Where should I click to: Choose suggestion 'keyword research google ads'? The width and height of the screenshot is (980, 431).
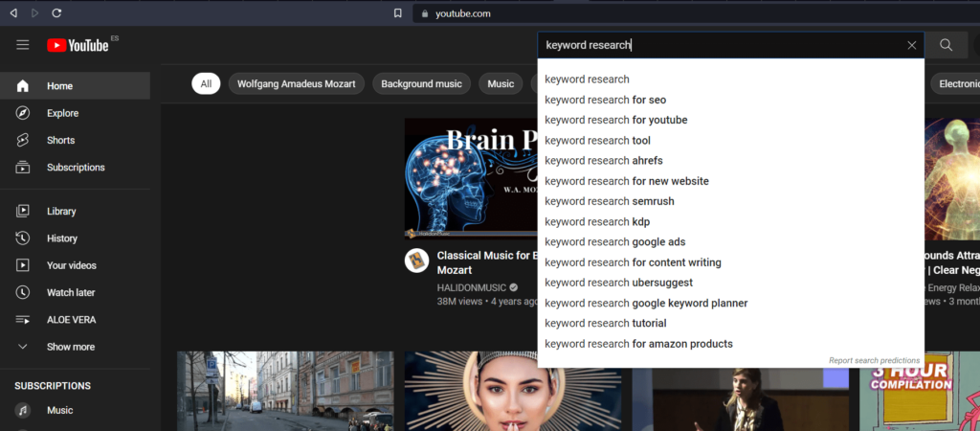[x=730, y=242]
